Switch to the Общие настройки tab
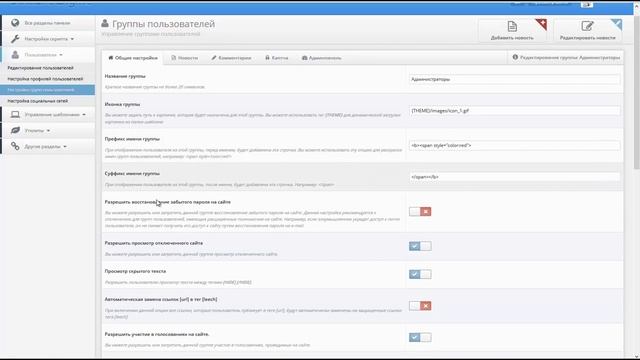This screenshot has height=360, width=640. (133, 58)
